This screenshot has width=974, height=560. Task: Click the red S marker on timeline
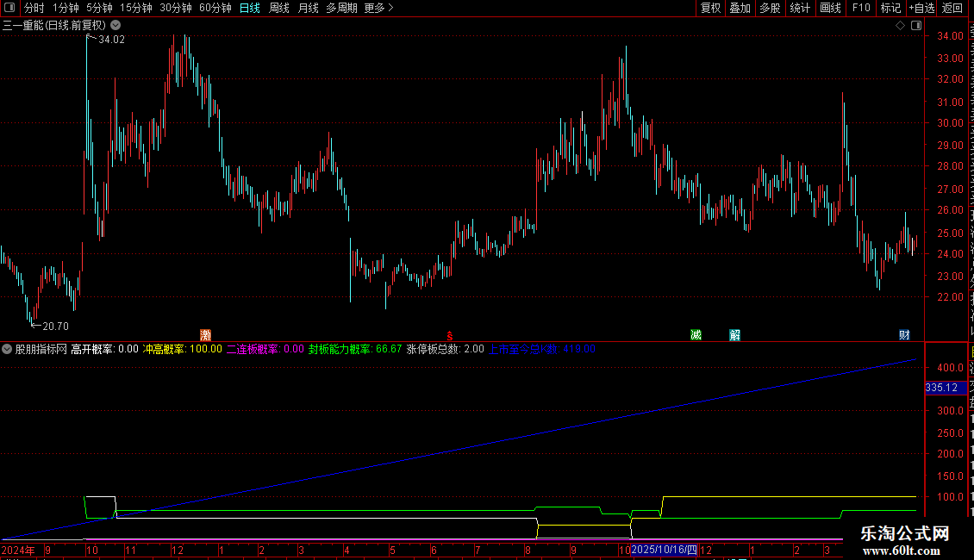(450, 336)
